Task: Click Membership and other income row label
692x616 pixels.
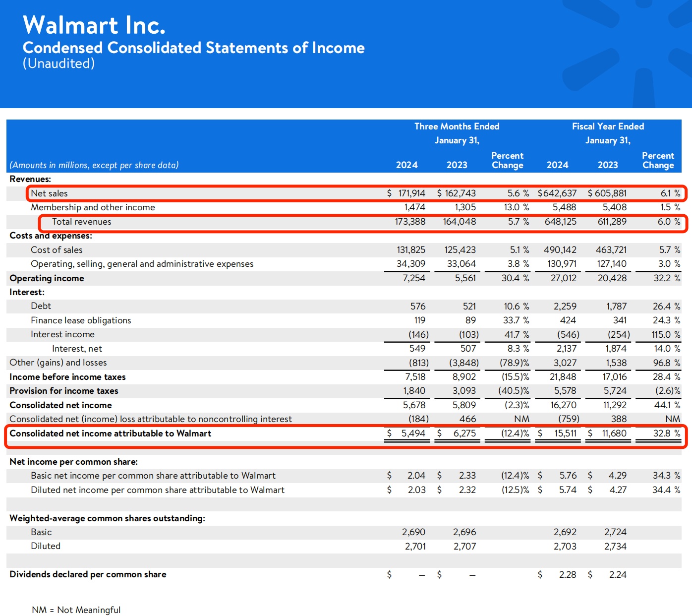Action: point(93,207)
